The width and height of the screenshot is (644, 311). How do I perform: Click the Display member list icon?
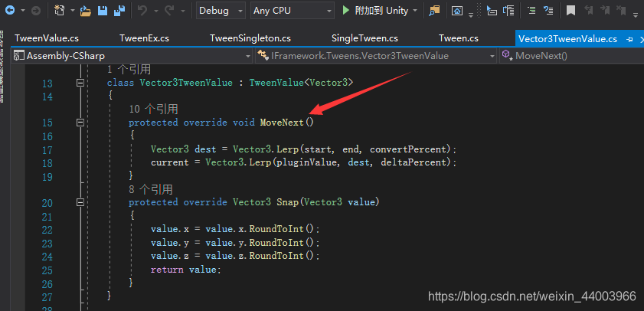491,11
